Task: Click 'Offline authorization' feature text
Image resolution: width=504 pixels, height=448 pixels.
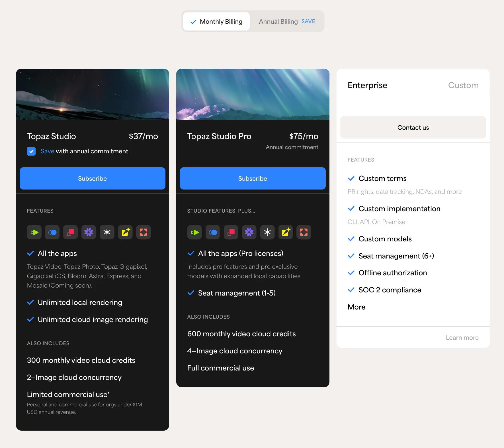Action: tap(393, 273)
